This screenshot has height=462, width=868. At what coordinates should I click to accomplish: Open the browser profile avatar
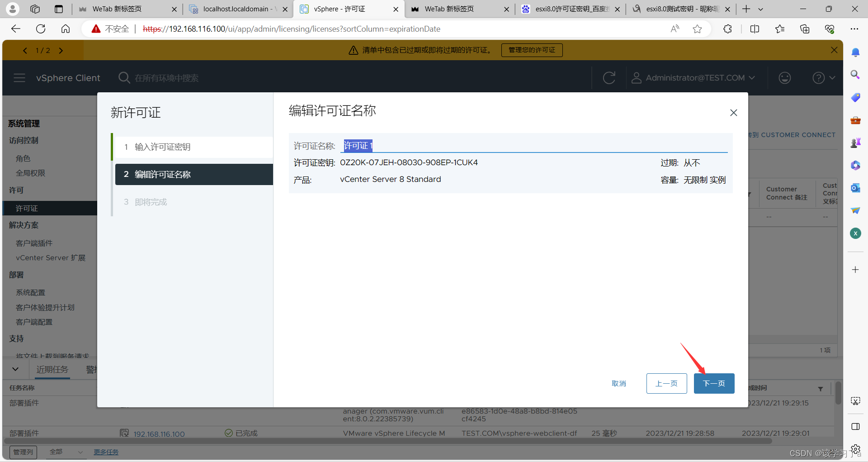click(13, 9)
